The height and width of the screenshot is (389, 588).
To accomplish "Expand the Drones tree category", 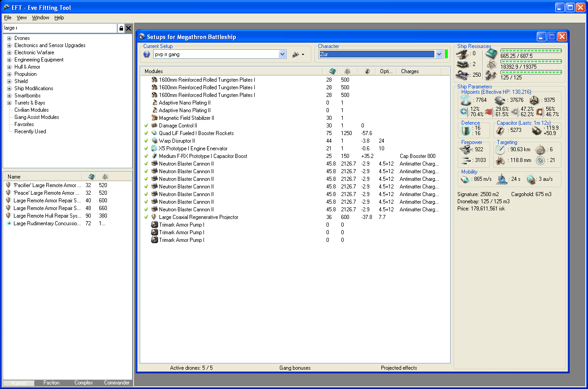I will [x=9, y=38].
